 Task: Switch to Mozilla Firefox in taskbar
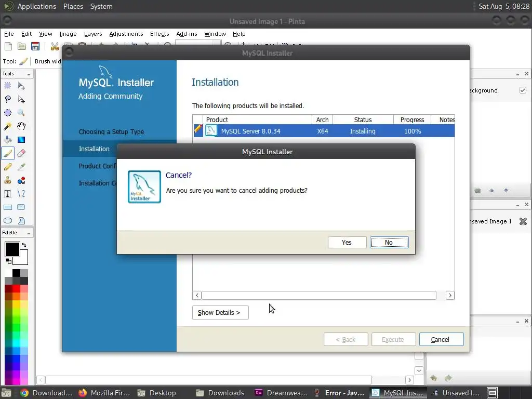tap(104, 393)
